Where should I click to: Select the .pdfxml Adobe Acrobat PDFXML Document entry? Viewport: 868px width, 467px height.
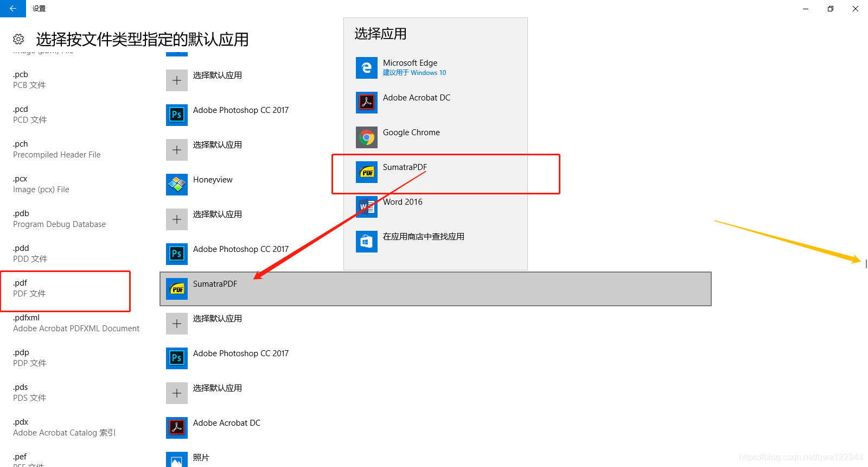(x=76, y=323)
